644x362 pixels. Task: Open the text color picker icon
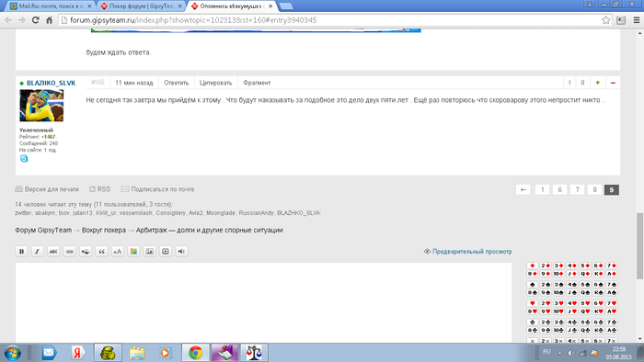pos(133,252)
